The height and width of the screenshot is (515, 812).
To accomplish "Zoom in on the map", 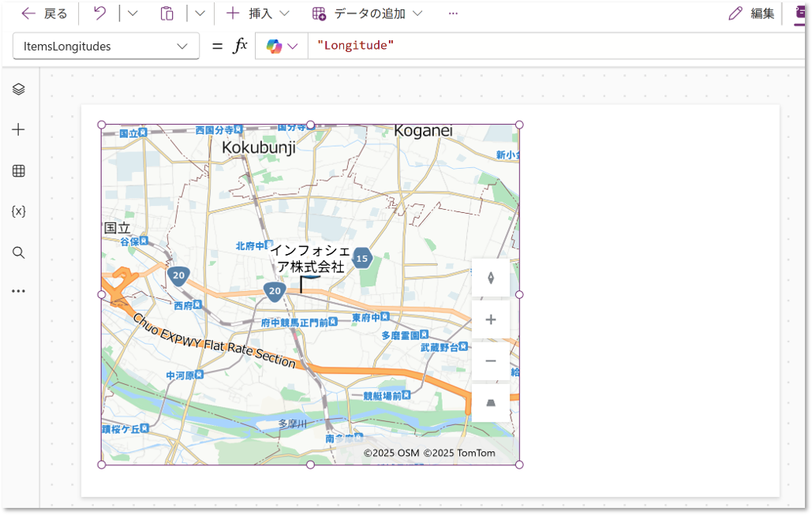I will [491, 319].
